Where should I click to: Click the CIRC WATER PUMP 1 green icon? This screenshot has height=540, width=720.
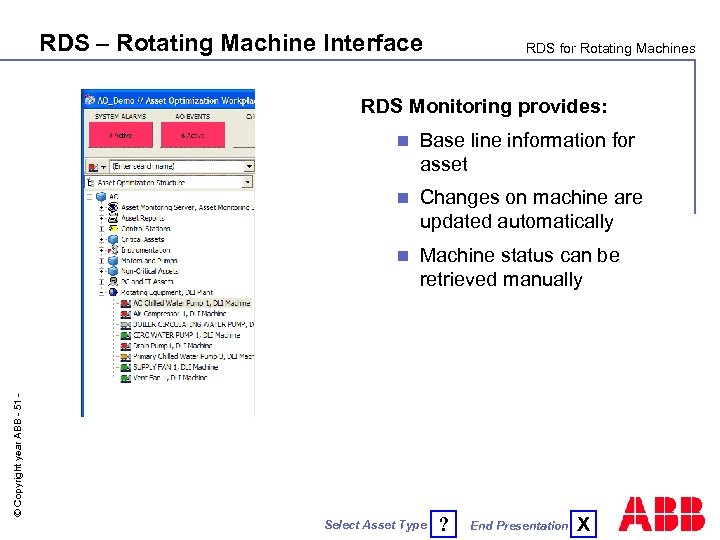125,336
